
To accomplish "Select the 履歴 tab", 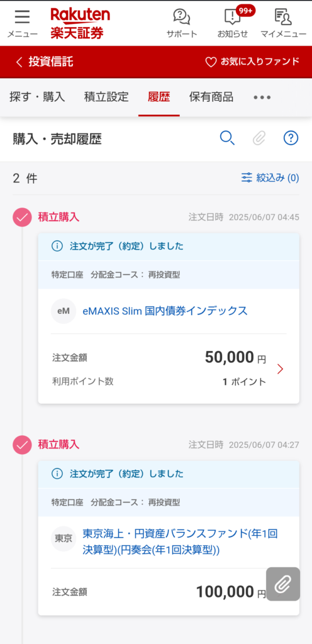I will [159, 97].
